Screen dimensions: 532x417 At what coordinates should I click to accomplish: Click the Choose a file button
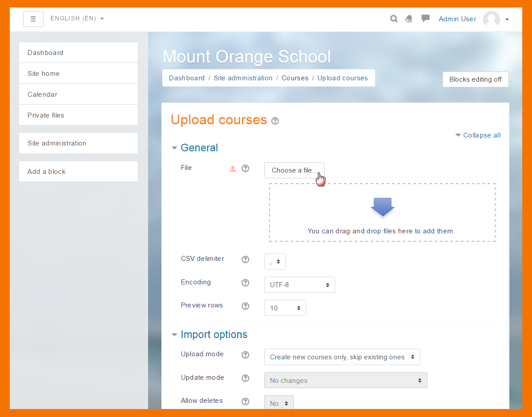click(x=294, y=170)
